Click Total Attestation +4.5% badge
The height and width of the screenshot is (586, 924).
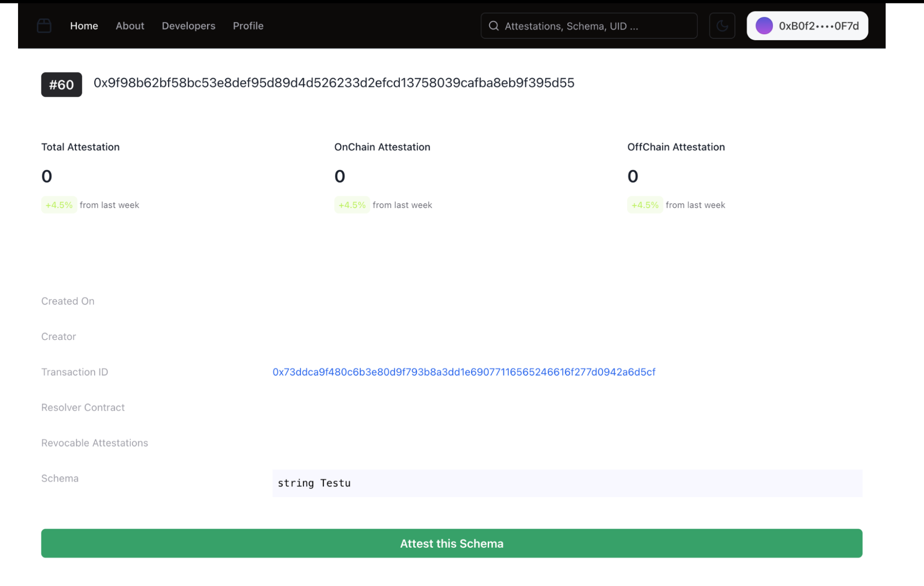[59, 205]
